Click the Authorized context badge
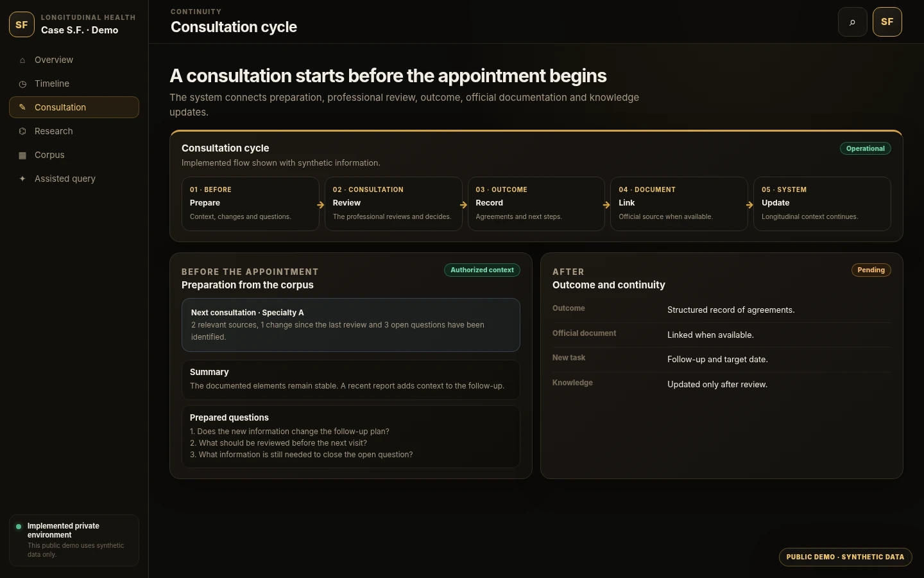The width and height of the screenshot is (924, 578). pyautogui.click(x=482, y=270)
